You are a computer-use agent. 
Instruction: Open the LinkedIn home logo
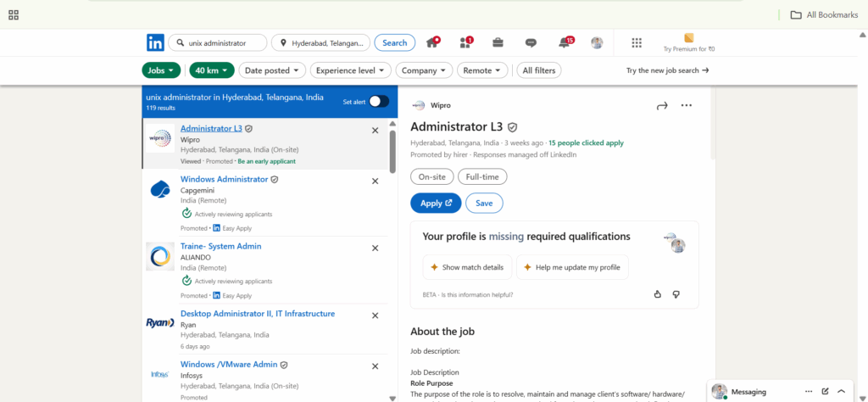(x=156, y=42)
